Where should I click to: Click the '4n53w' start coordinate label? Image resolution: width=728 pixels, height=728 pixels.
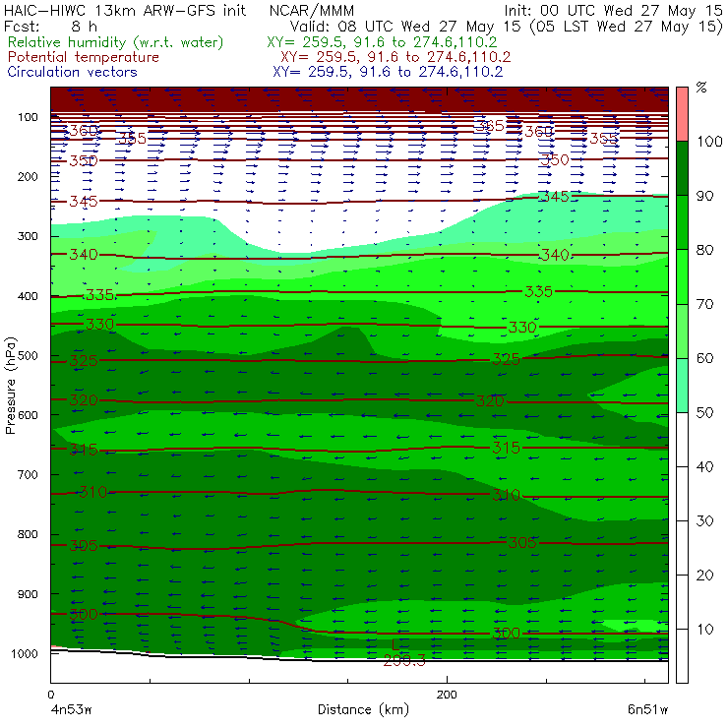pos(71,710)
